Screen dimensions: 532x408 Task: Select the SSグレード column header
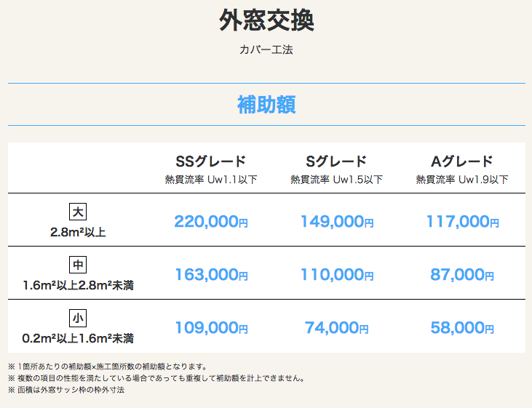(211, 161)
